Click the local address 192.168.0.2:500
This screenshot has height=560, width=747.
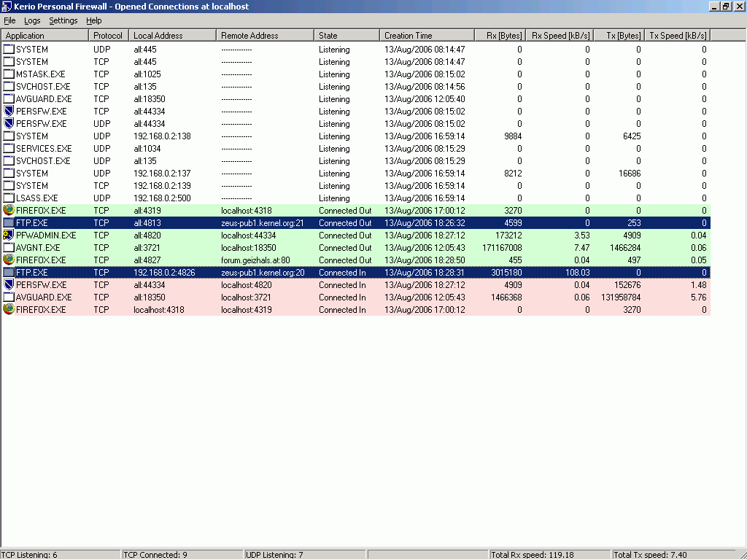click(162, 198)
